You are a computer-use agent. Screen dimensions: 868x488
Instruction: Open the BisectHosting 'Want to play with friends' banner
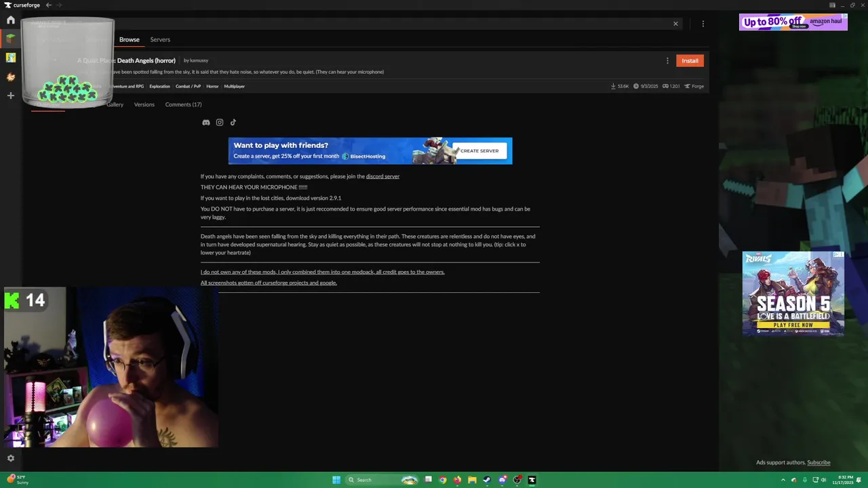[370, 150]
